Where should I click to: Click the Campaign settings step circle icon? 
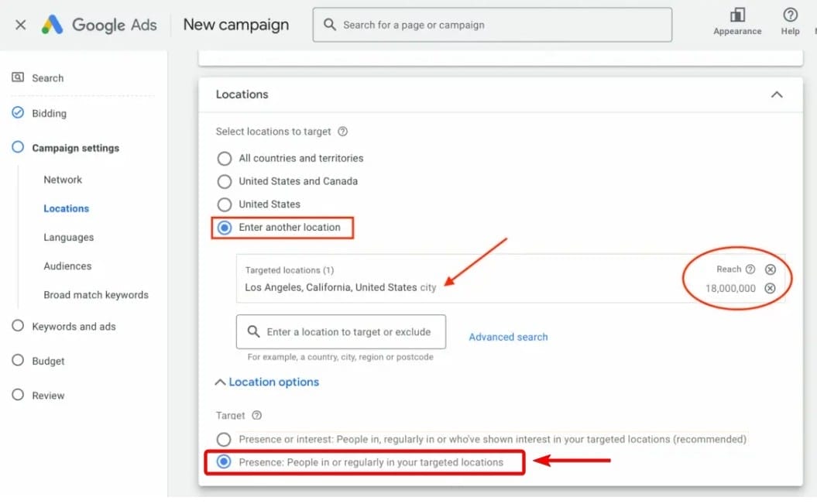coord(19,148)
